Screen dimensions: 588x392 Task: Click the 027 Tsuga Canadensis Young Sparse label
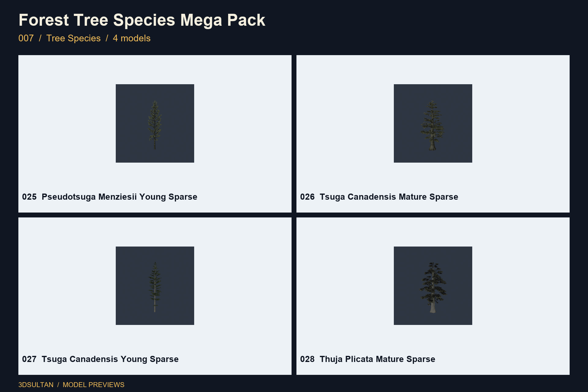(100, 359)
